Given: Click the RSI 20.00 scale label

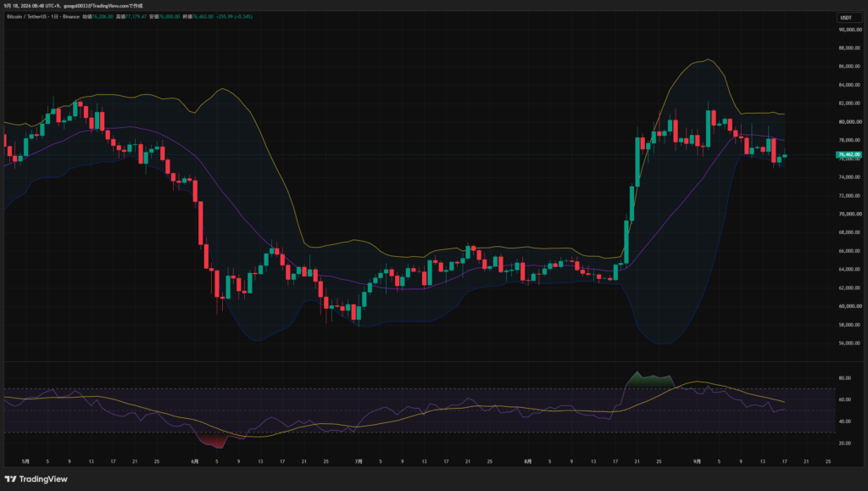Looking at the screenshot, I should click(845, 444).
